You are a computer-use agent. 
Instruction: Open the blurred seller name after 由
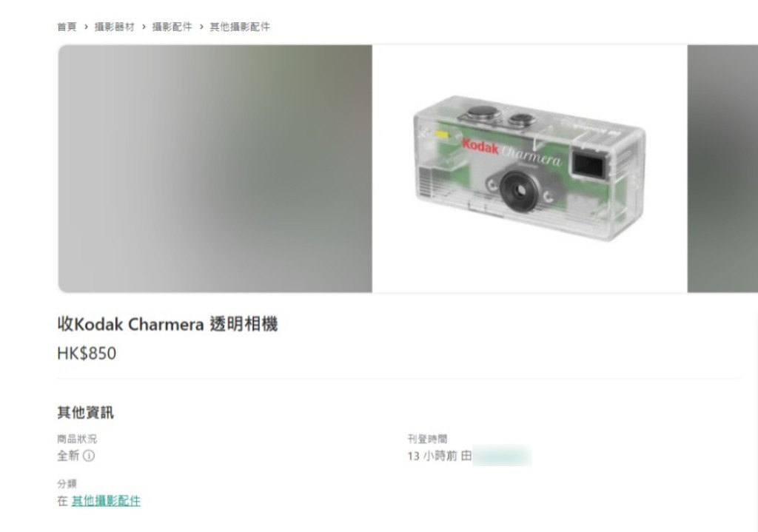click(x=503, y=456)
